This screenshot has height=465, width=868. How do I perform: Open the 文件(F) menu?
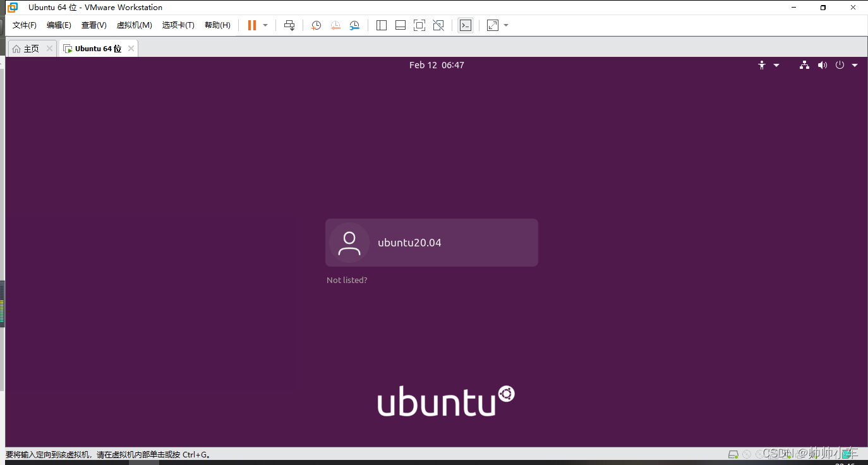(x=25, y=25)
